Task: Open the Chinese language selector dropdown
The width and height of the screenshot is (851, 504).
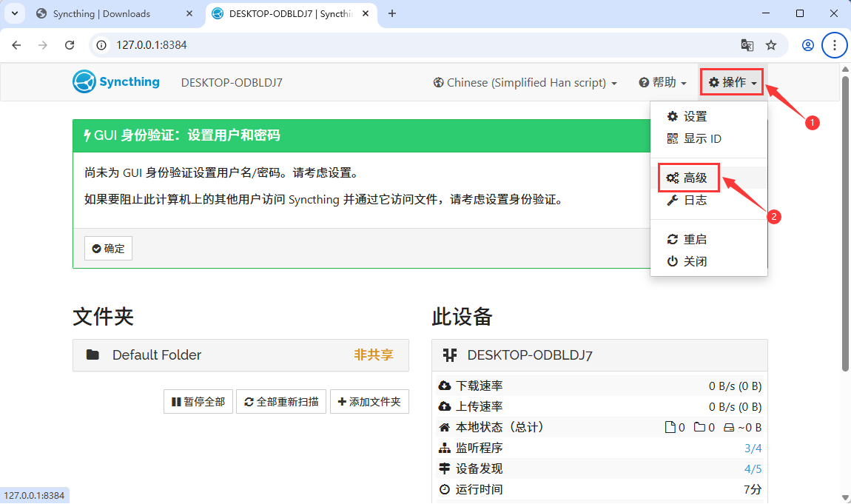Action: tap(525, 82)
